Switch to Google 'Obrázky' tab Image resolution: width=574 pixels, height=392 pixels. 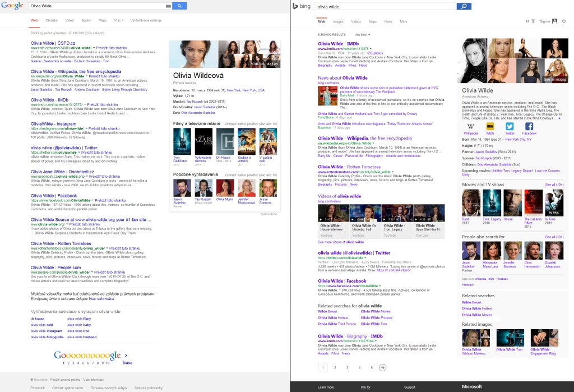click(x=51, y=20)
